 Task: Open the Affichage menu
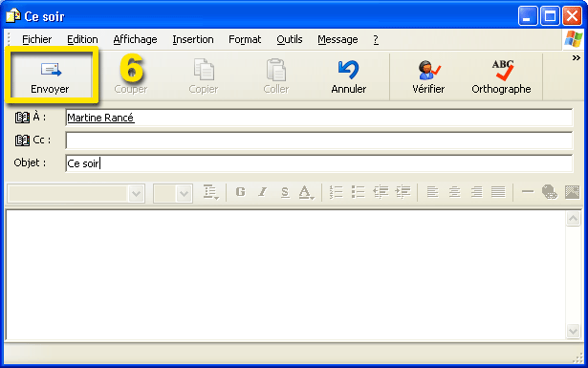[x=136, y=39]
